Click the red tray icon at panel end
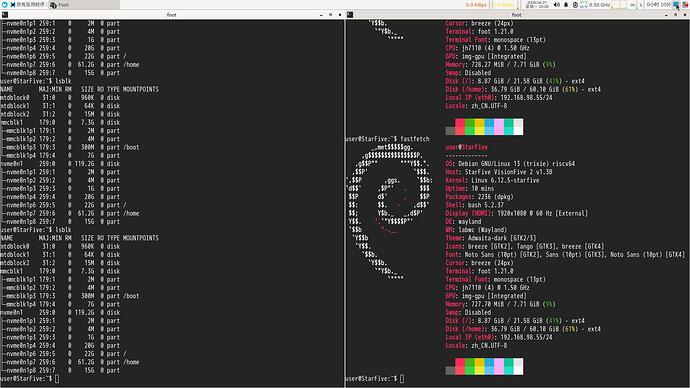This screenshot has width=690, height=388. [x=685, y=5]
